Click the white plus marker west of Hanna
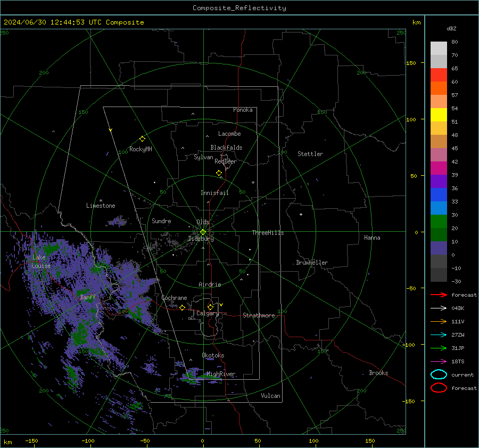This screenshot has width=479, height=448. [301, 214]
